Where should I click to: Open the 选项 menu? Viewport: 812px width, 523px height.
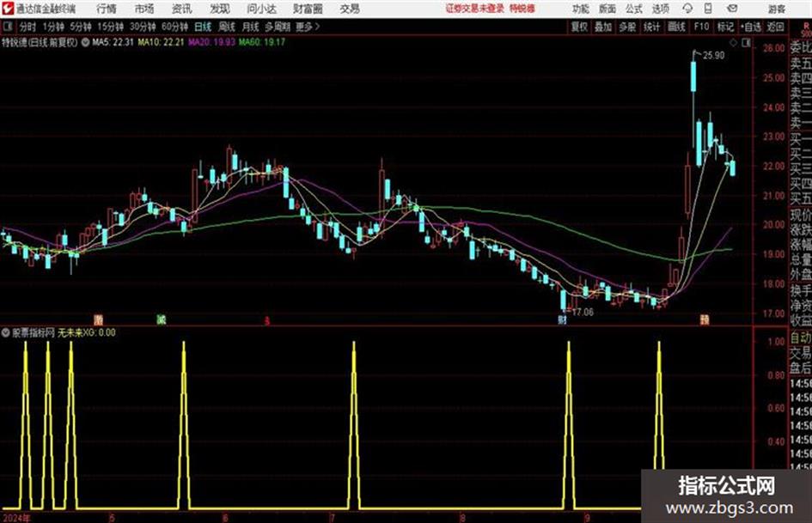click(661, 9)
